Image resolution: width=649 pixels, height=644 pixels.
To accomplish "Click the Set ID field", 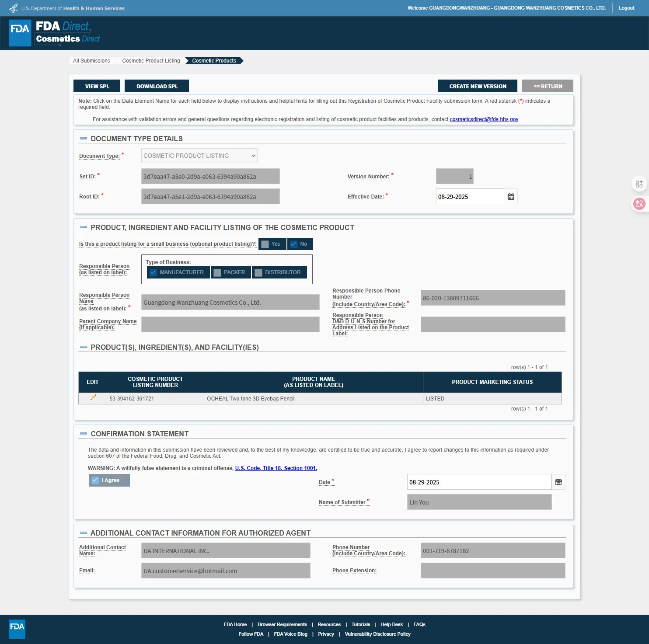I will [x=210, y=177].
